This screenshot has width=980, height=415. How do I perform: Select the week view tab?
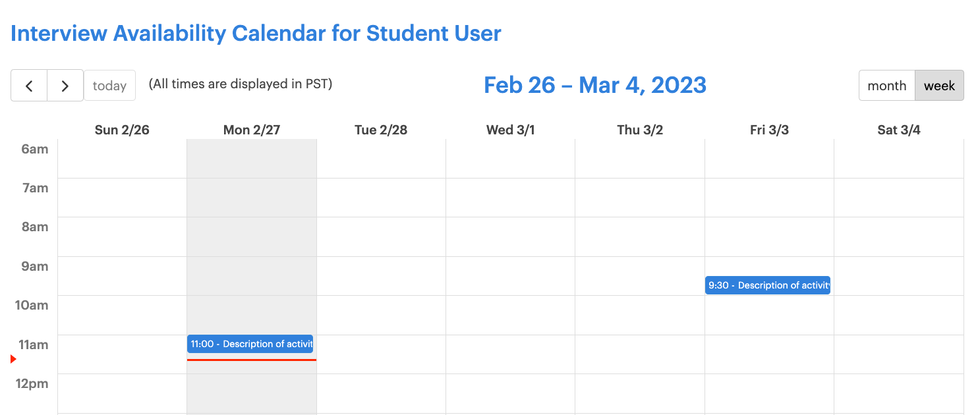pyautogui.click(x=939, y=86)
